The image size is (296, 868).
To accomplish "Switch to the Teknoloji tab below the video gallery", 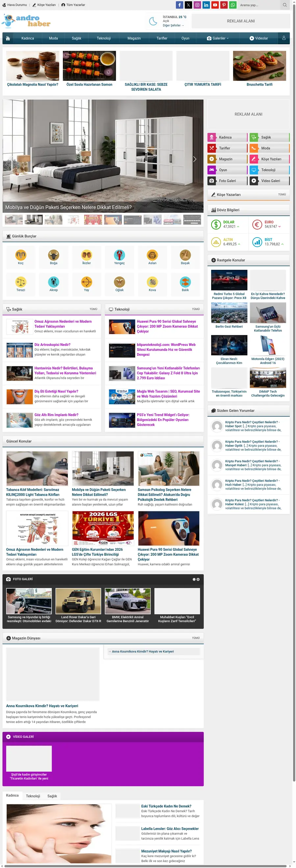I will point(33,796).
